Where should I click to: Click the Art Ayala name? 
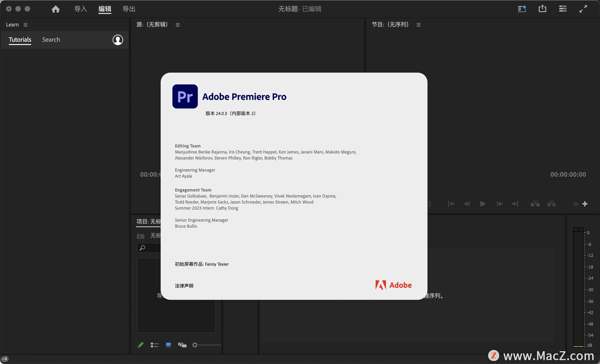point(183,176)
